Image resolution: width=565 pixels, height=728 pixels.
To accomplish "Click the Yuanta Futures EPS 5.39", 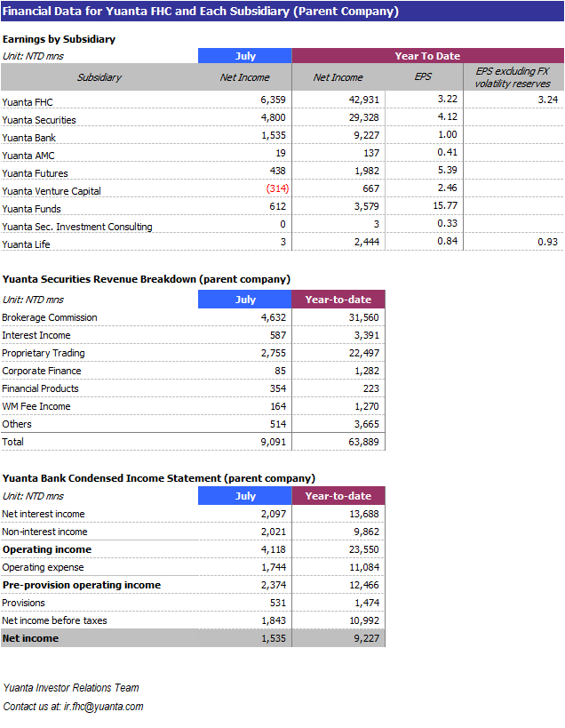I will coord(447,170).
